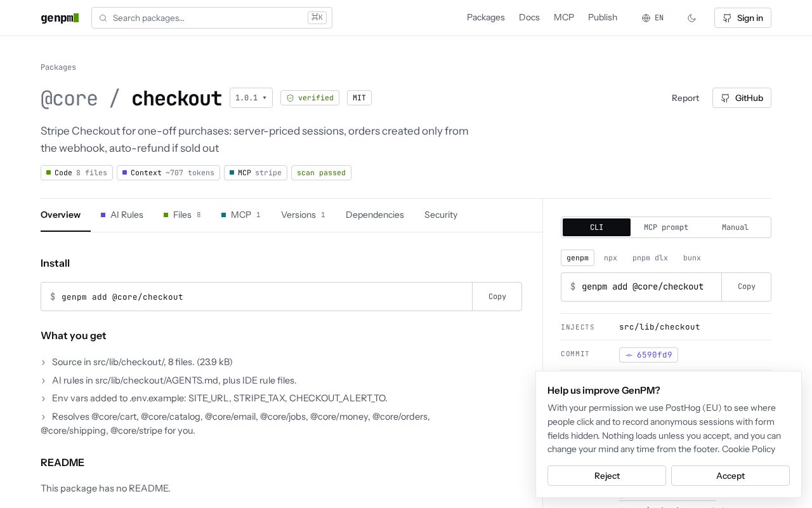The image size is (812, 508).
Task: Click the Packages breadcrumb
Action: pos(58,67)
